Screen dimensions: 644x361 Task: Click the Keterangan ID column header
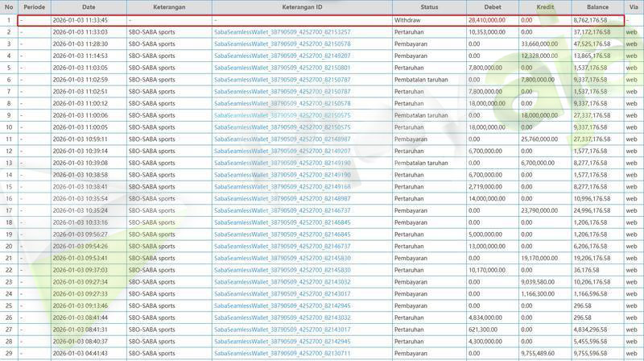pos(301,6)
